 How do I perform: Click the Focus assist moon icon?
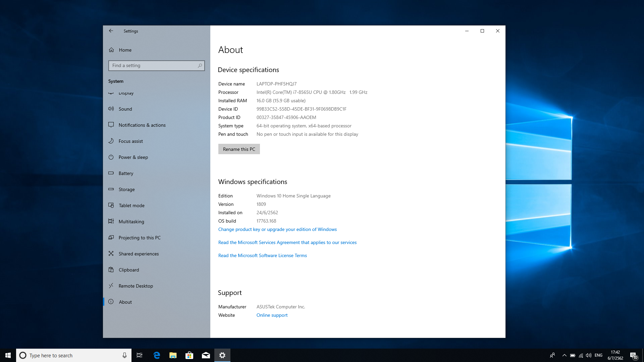[x=111, y=141]
